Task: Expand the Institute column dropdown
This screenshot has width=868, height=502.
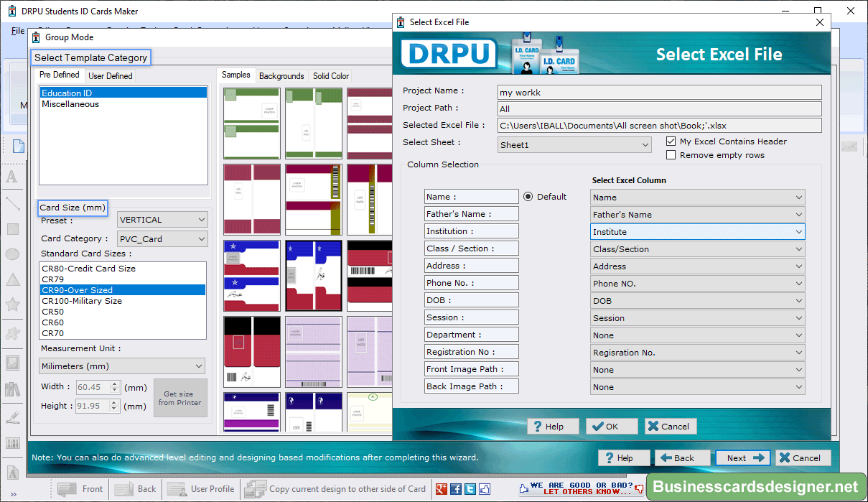Action: pos(697,232)
